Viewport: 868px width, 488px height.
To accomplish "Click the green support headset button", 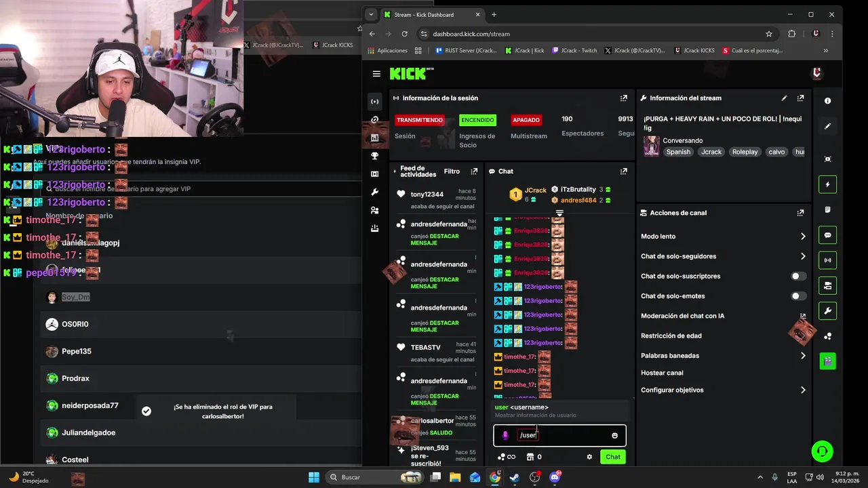I will pos(822,451).
